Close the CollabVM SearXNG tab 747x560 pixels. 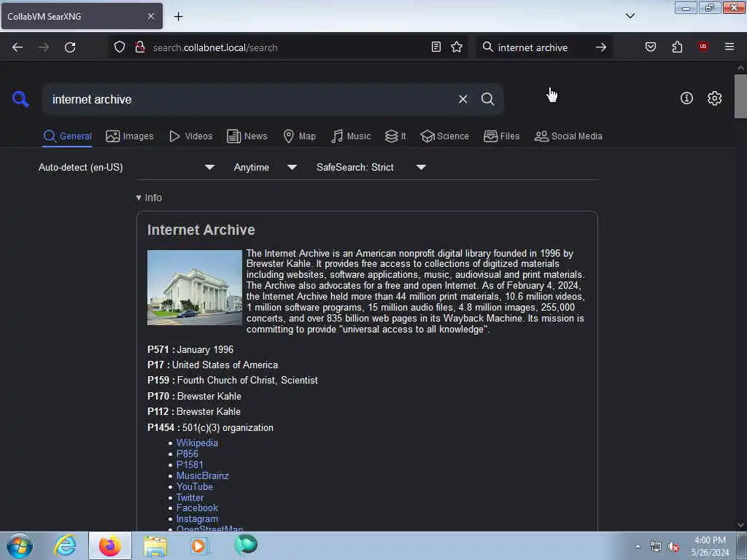pos(150,16)
